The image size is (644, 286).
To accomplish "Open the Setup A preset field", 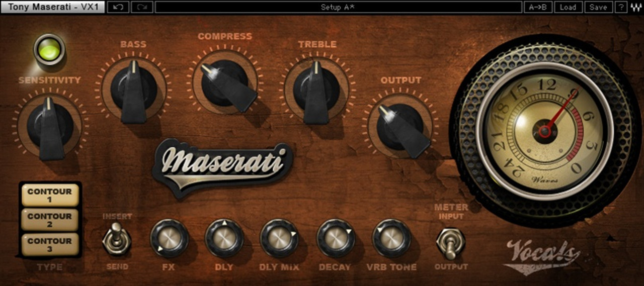I will [338, 7].
